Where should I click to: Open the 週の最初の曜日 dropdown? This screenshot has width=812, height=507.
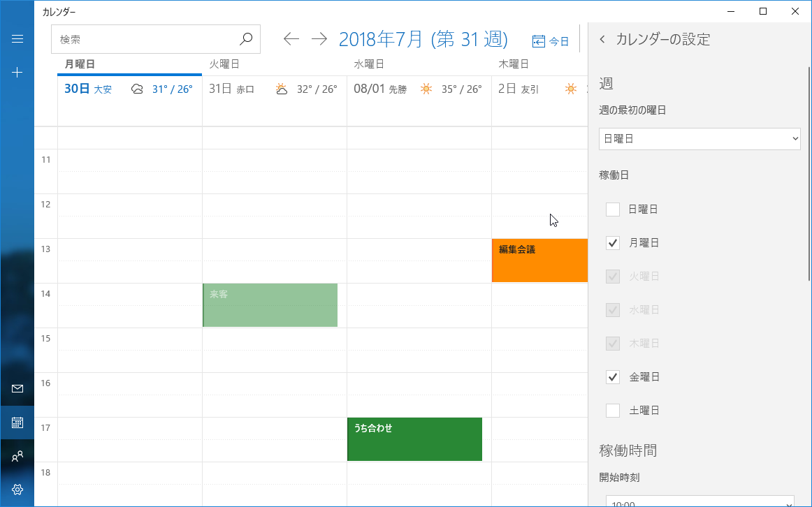point(699,138)
